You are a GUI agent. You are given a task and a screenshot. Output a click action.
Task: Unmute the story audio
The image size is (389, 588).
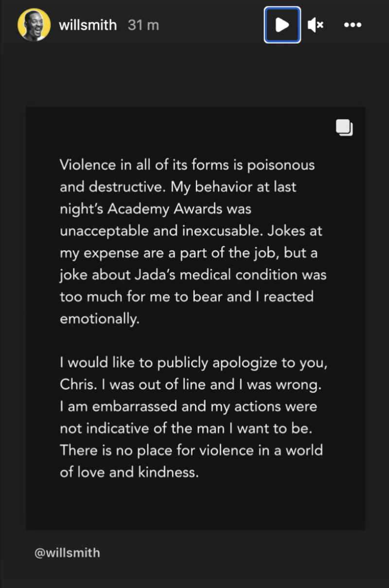pyautogui.click(x=316, y=25)
